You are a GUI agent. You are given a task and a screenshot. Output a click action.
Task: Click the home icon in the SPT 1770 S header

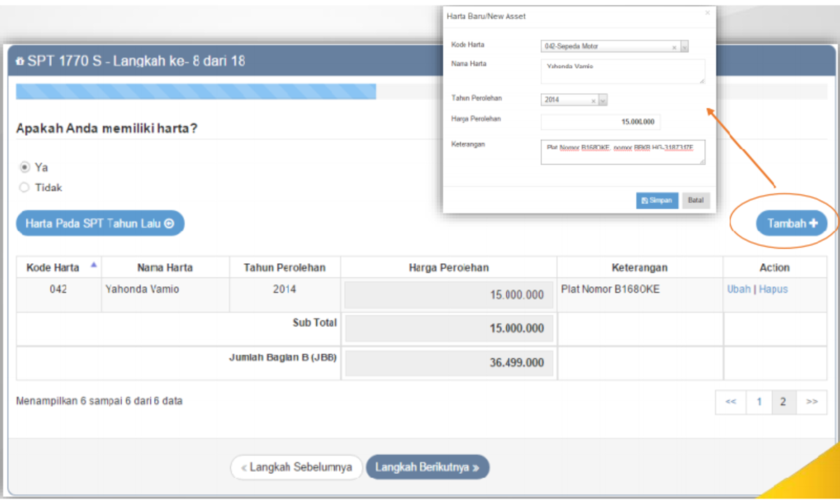click(20, 62)
